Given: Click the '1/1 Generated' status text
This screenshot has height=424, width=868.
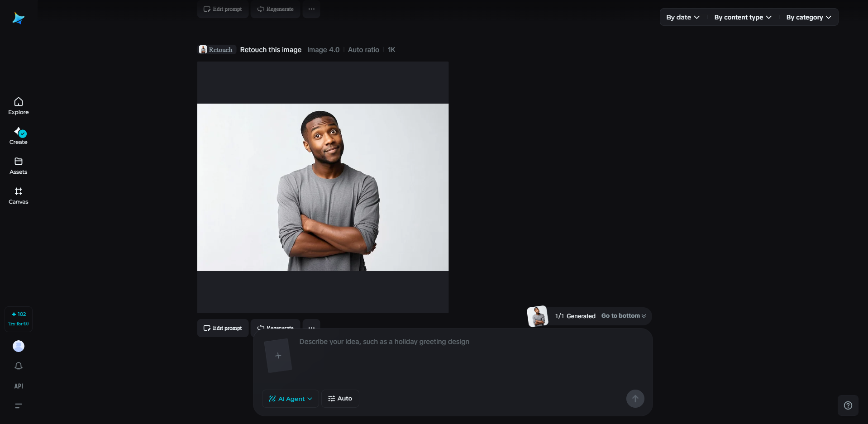Looking at the screenshot, I should [575, 316].
